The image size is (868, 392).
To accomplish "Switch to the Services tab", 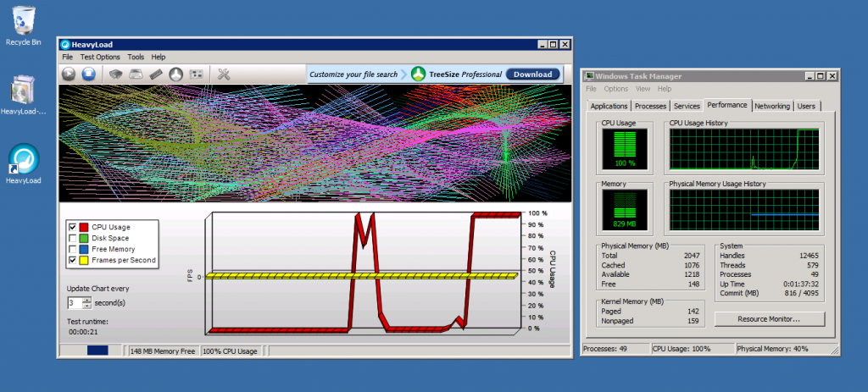I will click(x=687, y=106).
